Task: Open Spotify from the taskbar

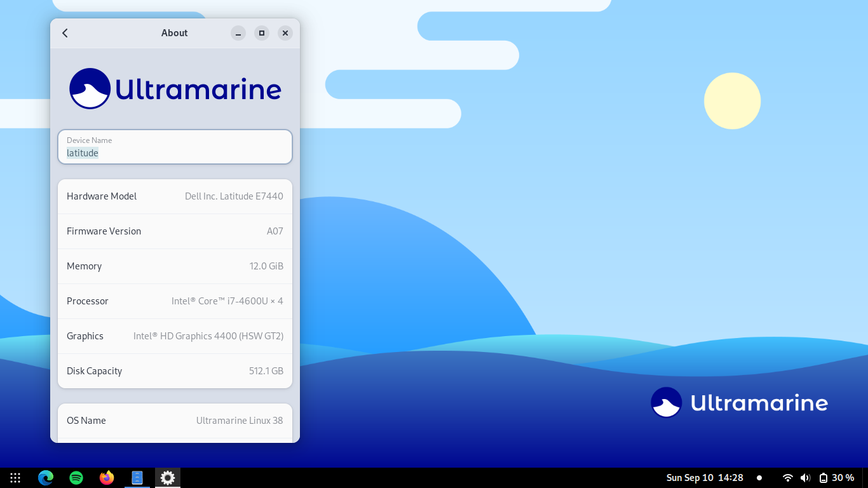Action: click(76, 478)
